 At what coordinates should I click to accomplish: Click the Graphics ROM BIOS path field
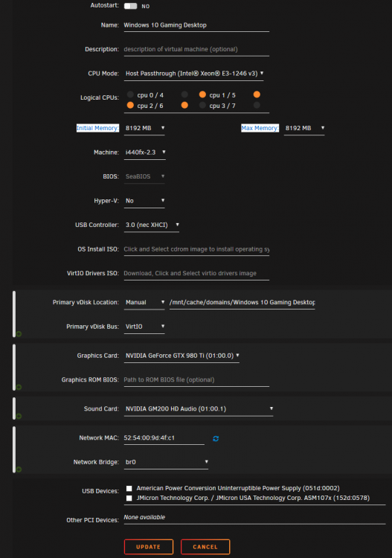click(196, 380)
